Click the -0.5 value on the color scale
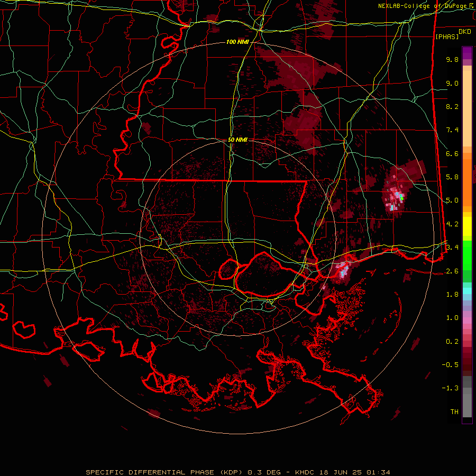This screenshot has width=476, height=476. 450,364
